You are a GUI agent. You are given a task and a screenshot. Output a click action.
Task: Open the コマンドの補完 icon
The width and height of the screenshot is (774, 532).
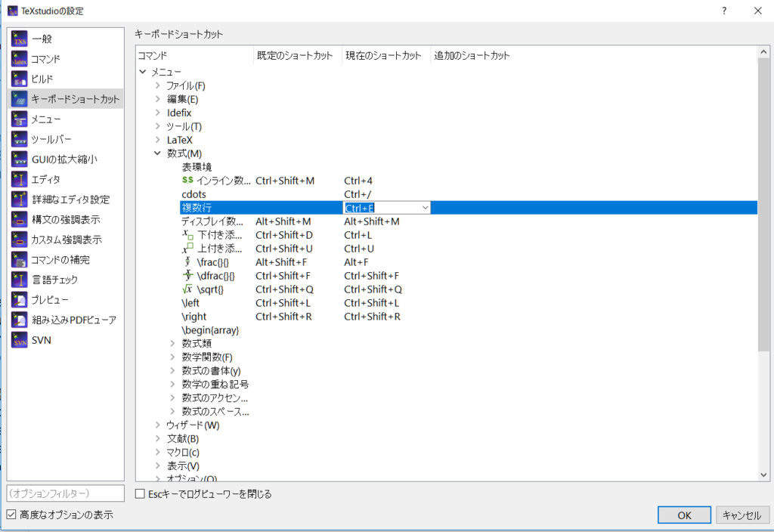[x=19, y=260]
